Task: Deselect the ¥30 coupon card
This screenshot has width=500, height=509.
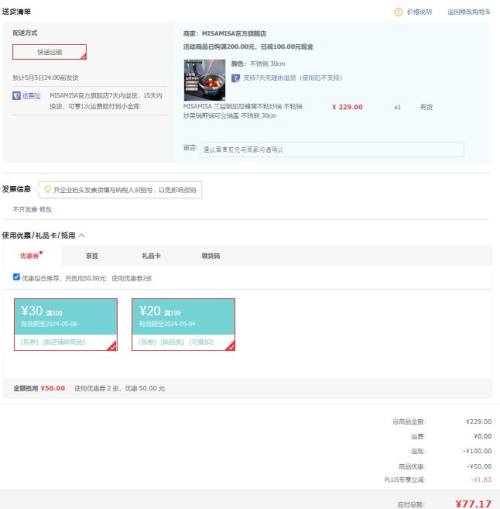Action: 66,324
